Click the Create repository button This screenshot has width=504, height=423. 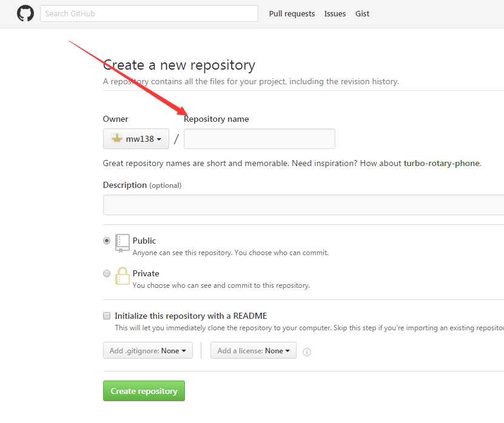click(144, 391)
